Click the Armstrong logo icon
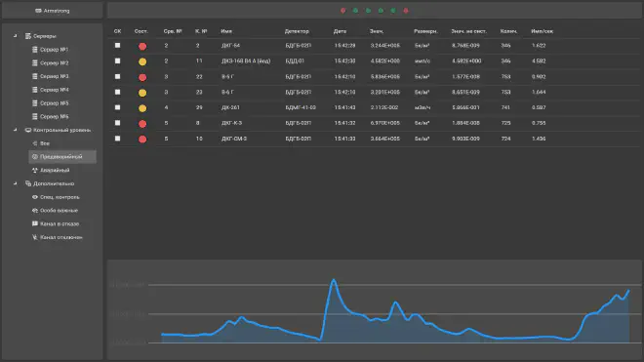This screenshot has width=644, height=362. [39, 11]
